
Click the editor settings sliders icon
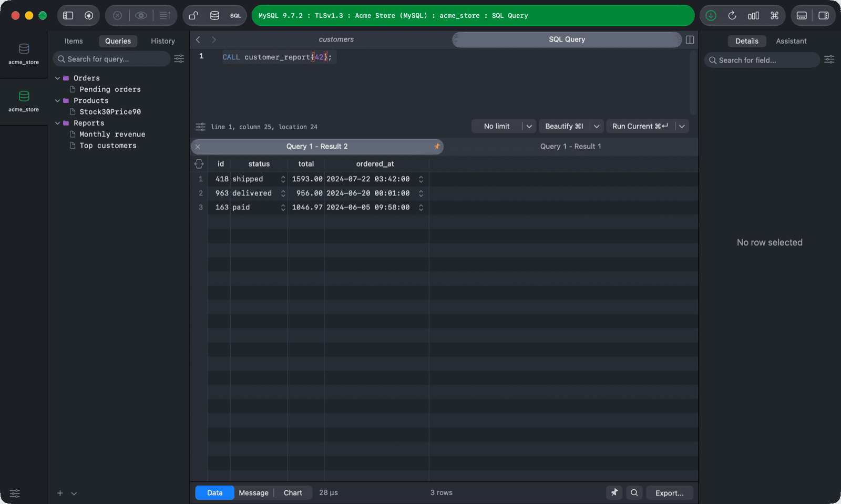coord(200,127)
